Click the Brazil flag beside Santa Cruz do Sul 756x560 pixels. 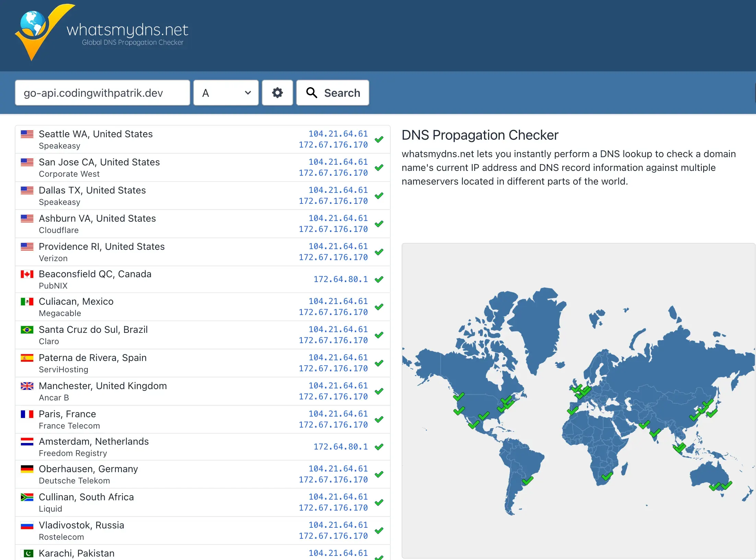tap(26, 329)
